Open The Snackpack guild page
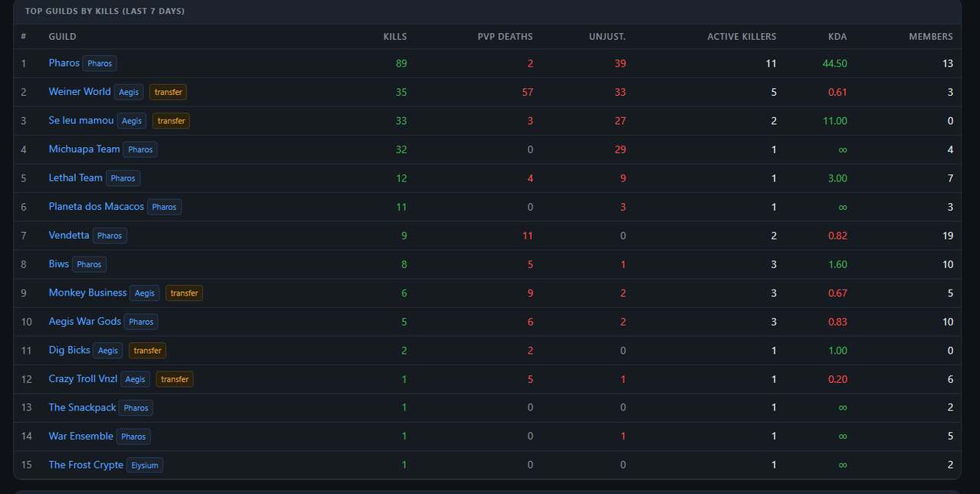The height and width of the screenshot is (494, 980). click(x=83, y=407)
